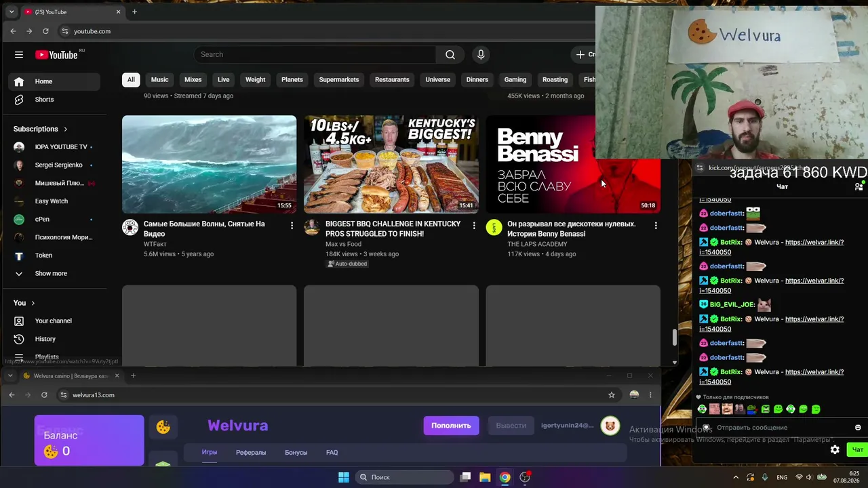Open the Max vs Food channel avatar
The width and height of the screenshot is (868, 488).
coord(312,228)
